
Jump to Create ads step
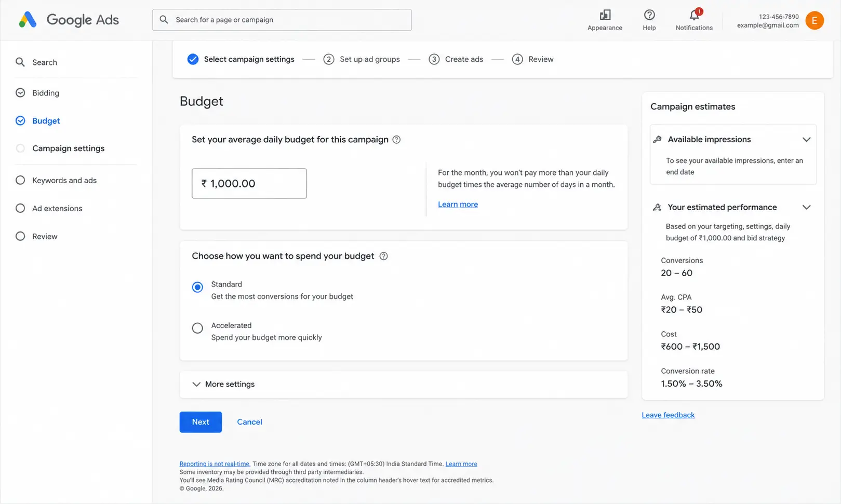[x=464, y=59]
